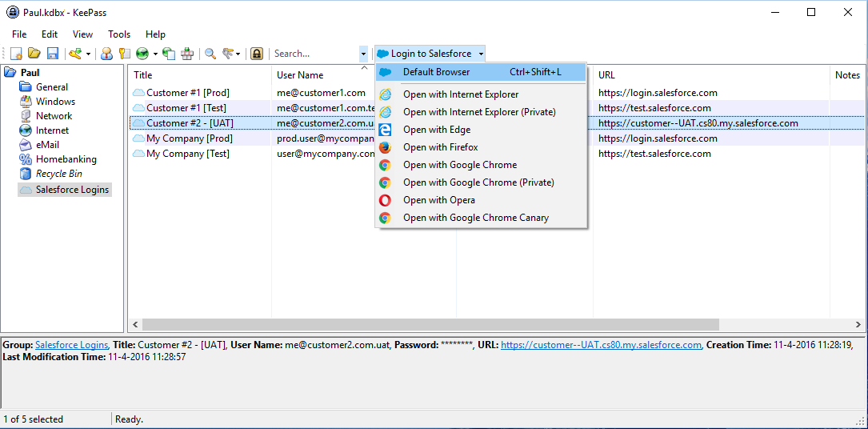
Task: Copy password with the key-and-note icon
Action: pyautogui.click(x=125, y=54)
